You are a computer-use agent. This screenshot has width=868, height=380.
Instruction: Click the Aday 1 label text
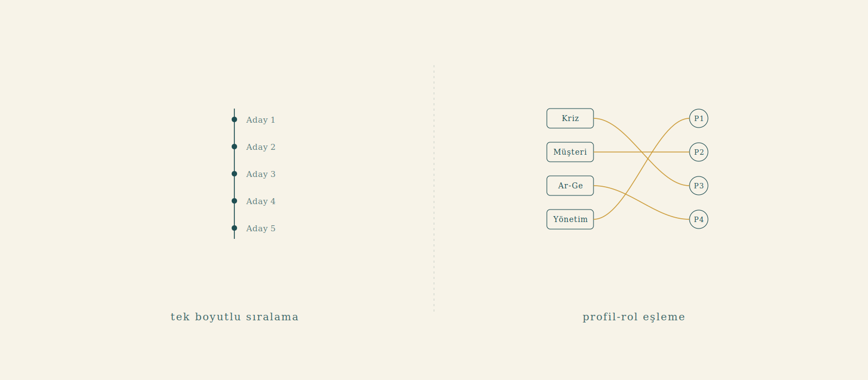click(261, 120)
